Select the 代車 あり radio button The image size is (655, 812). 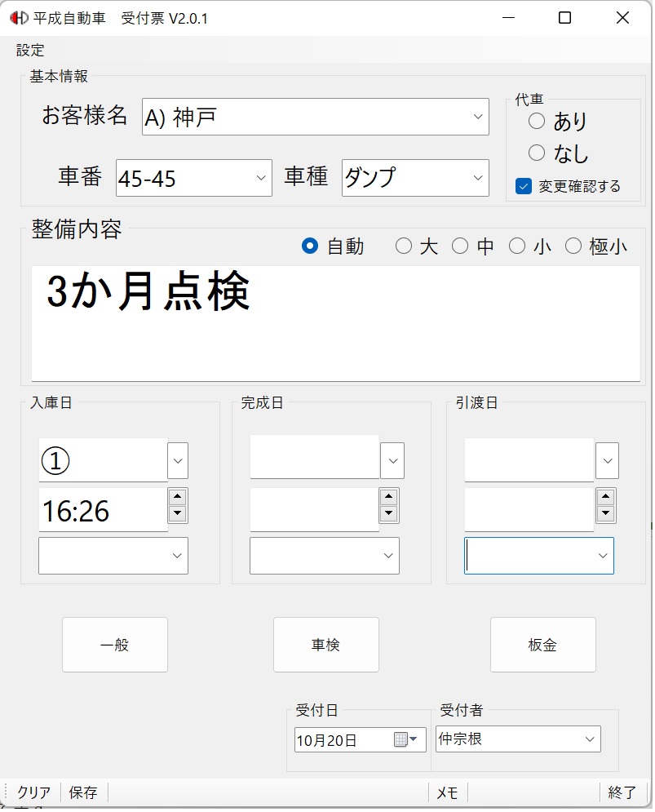pos(537,122)
